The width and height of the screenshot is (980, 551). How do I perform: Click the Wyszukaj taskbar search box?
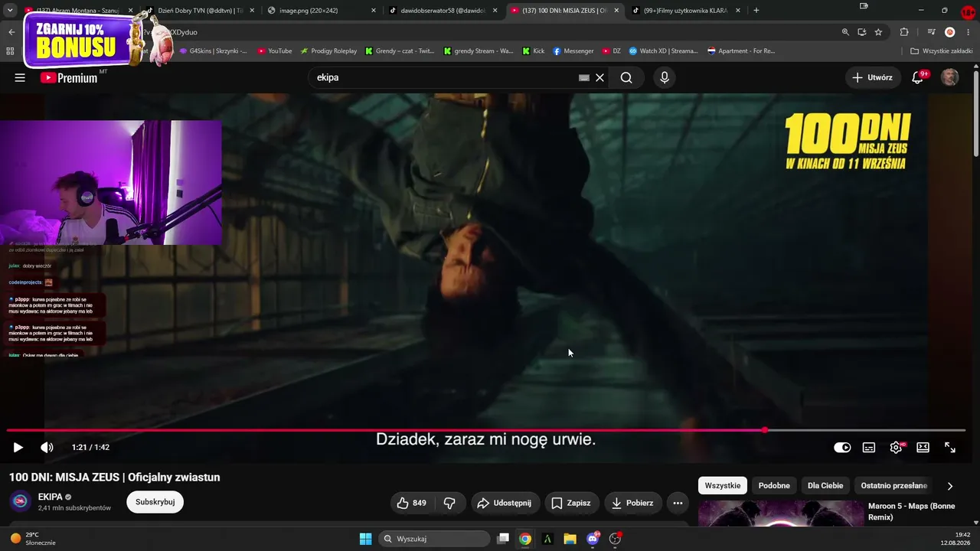435,539
